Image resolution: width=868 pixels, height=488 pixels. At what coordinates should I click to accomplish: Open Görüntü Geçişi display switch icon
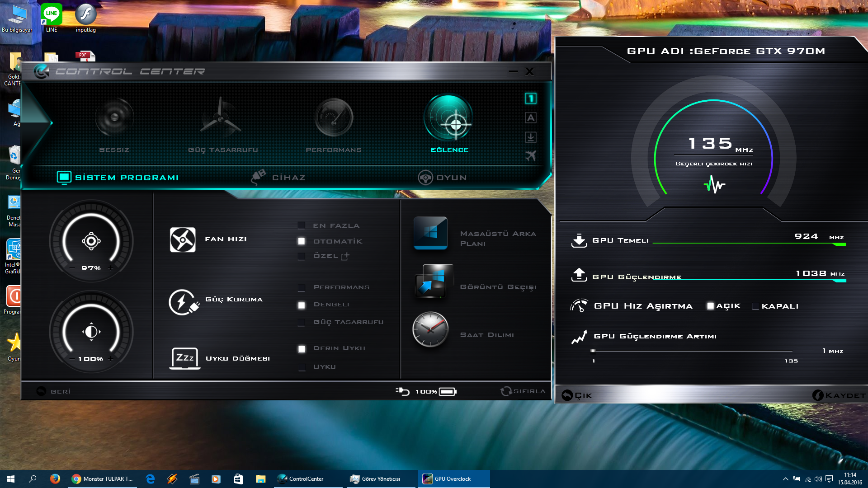pos(434,281)
